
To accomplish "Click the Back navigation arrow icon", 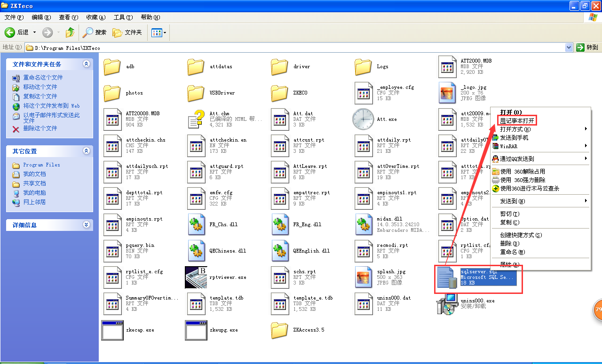I will point(10,32).
